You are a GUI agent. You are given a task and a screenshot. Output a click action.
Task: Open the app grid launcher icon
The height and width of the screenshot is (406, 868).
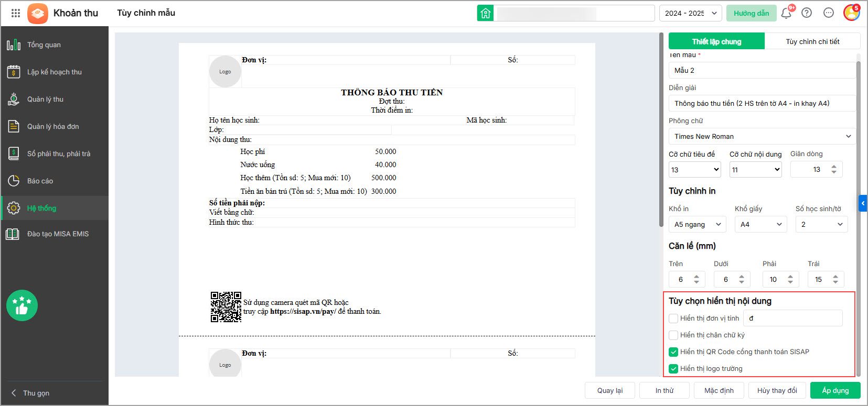tap(16, 13)
